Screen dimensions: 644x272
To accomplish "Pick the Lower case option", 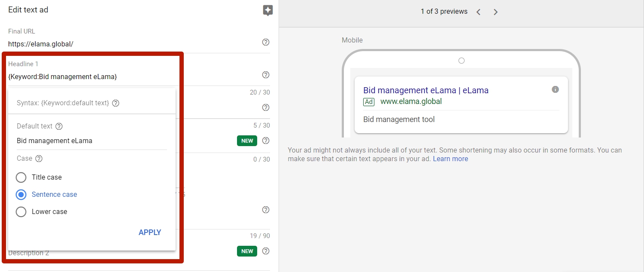I will pos(42,211).
